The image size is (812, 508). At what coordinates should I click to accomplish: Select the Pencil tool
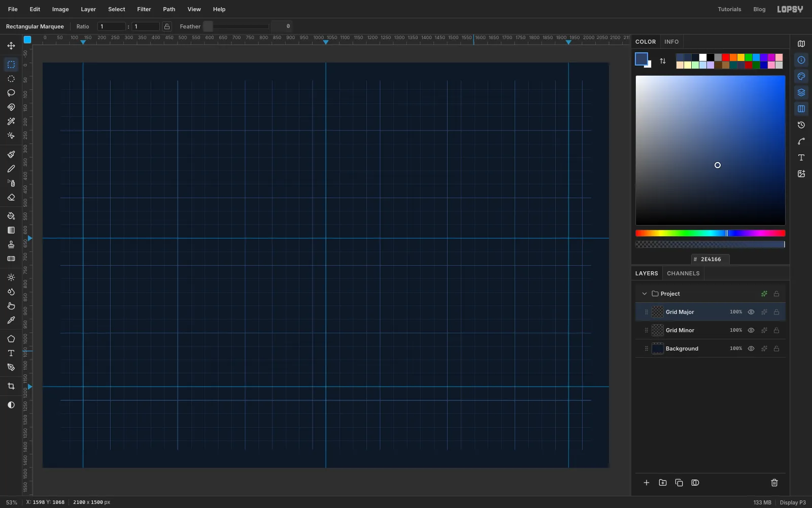click(11, 169)
